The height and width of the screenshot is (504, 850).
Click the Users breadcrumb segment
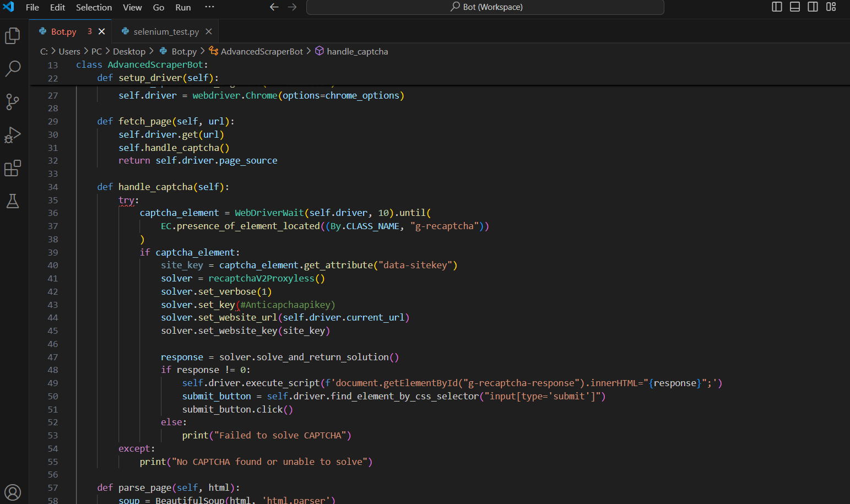coord(69,51)
